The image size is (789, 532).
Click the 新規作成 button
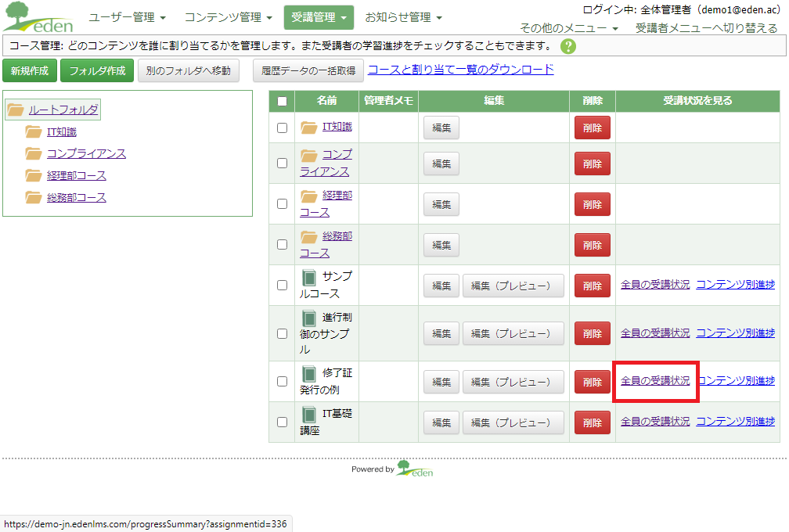coord(30,71)
